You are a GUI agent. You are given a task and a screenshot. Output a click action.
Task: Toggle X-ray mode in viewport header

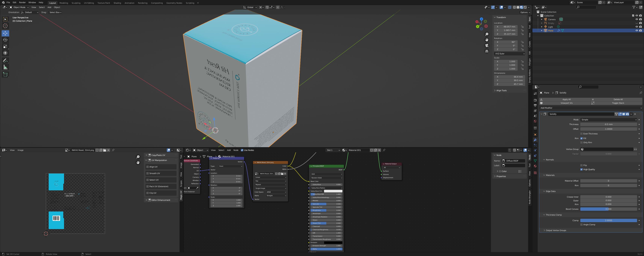coord(510,7)
